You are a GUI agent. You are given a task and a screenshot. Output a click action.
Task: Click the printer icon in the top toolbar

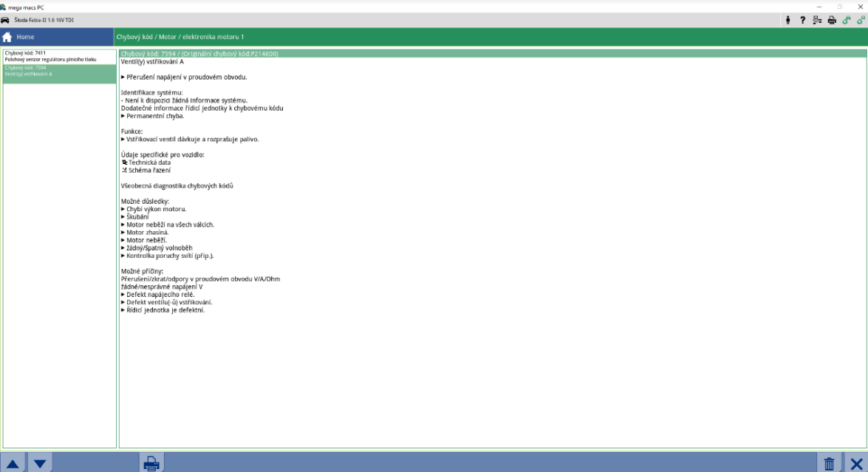click(x=832, y=21)
